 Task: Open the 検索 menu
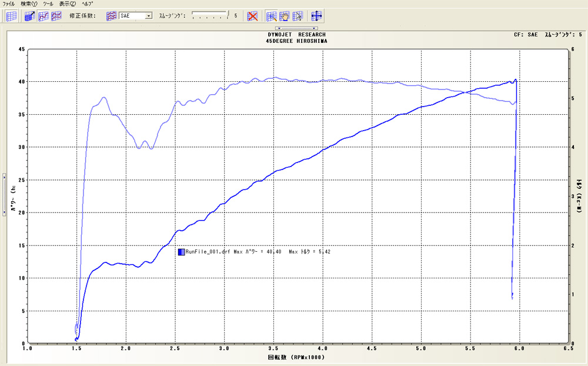28,4
